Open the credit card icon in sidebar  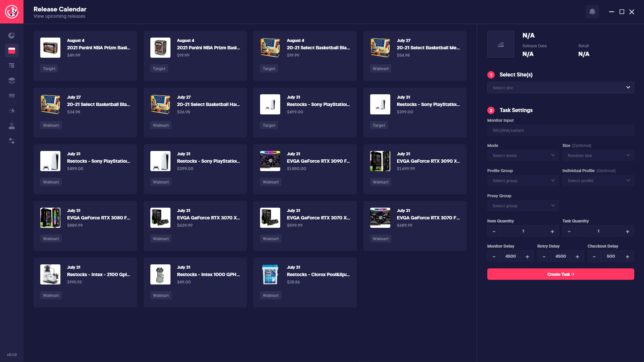pos(12,96)
